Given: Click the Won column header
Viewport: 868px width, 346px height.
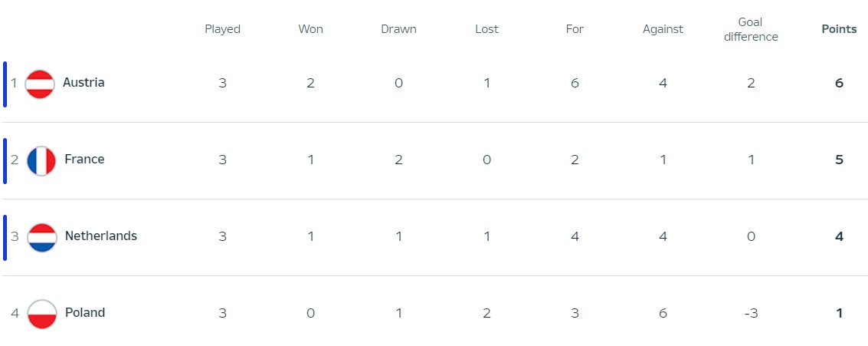Looking at the screenshot, I should pos(310,29).
